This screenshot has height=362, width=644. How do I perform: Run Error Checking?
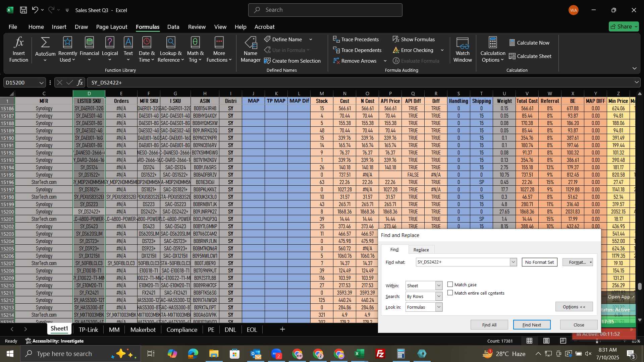click(413, 50)
